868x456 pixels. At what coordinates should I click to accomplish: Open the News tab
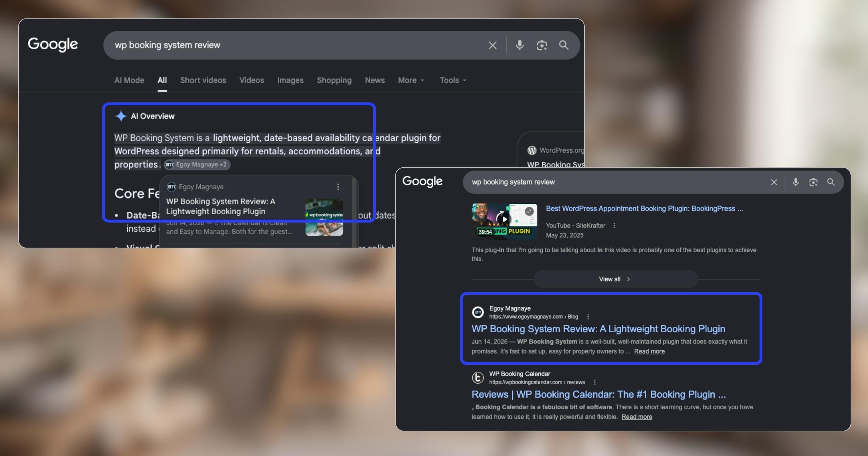(375, 80)
